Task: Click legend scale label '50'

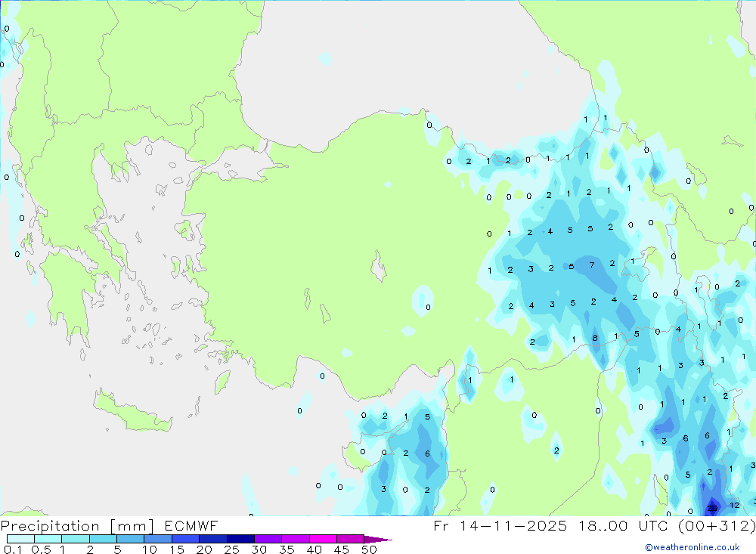Action: [x=369, y=549]
